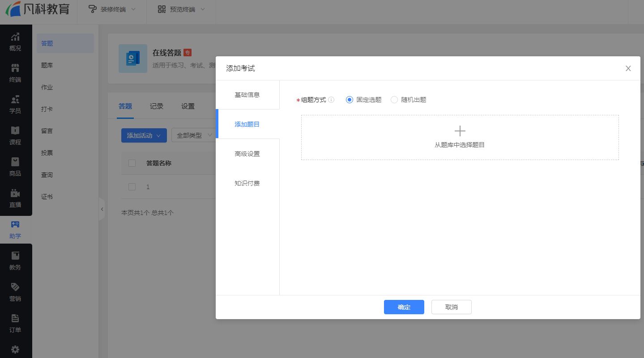
Task: Collapse the secondary sidebar panel
Action: 102,209
